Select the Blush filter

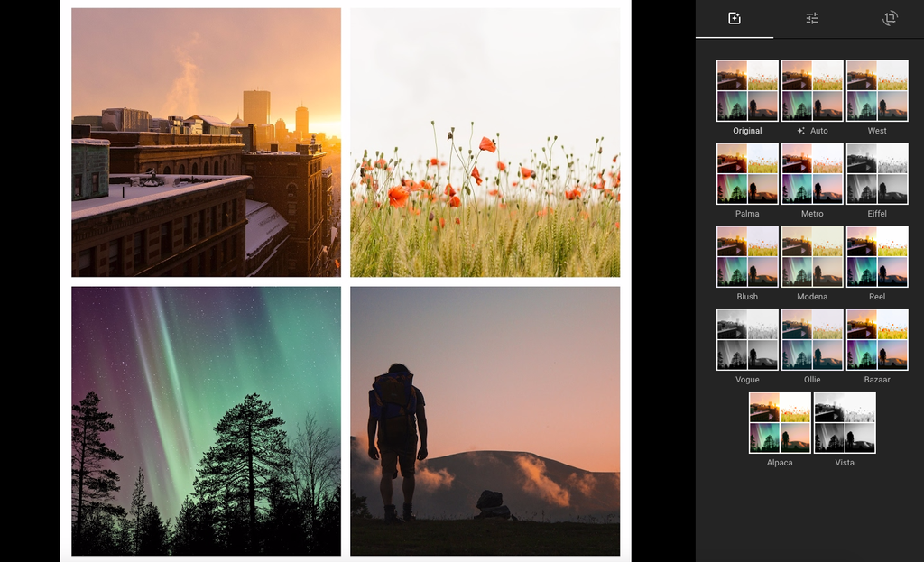(746, 255)
